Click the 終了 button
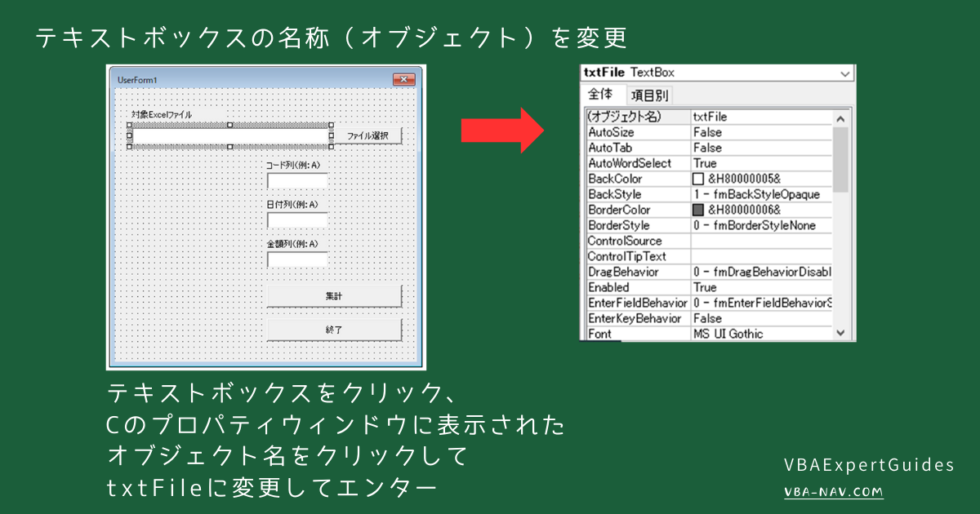 click(334, 327)
